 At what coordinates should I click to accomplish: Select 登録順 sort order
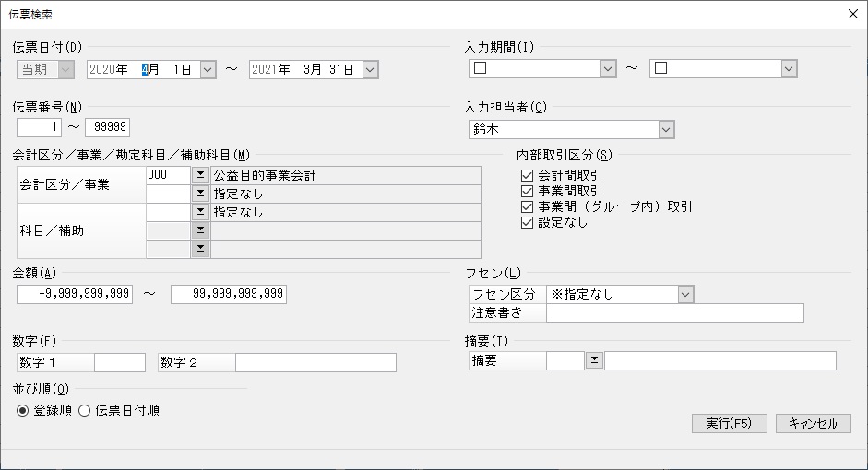[x=22, y=410]
